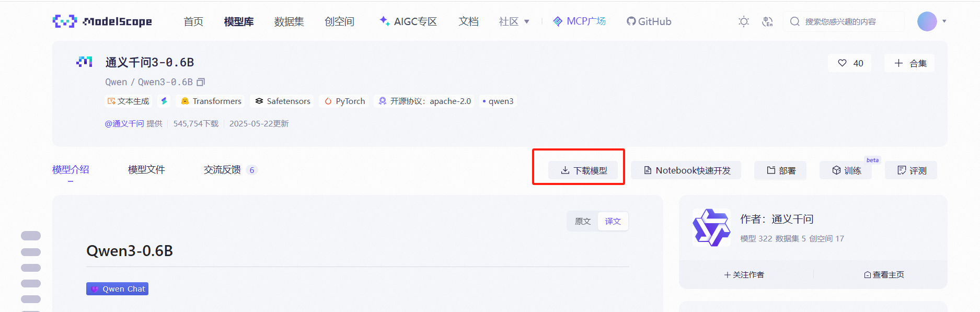The image size is (980, 312).
Task: Open the 模型库 navigation item
Action: point(239,21)
